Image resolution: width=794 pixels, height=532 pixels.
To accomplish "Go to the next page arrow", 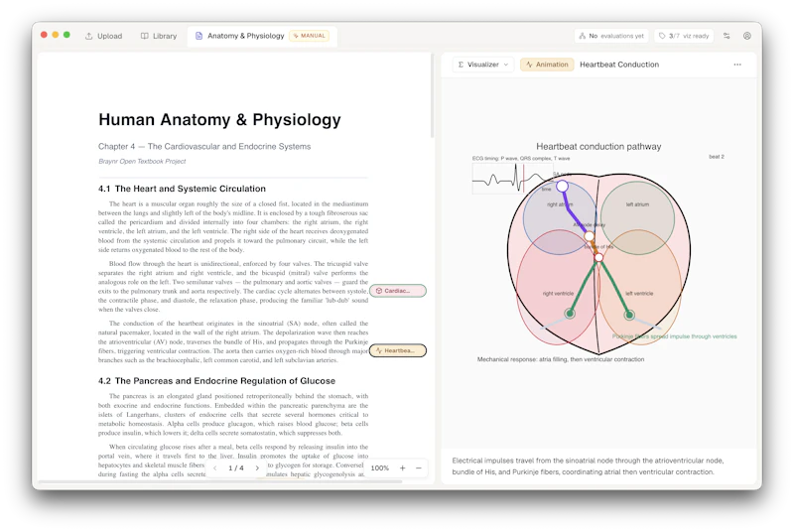I will click(257, 468).
